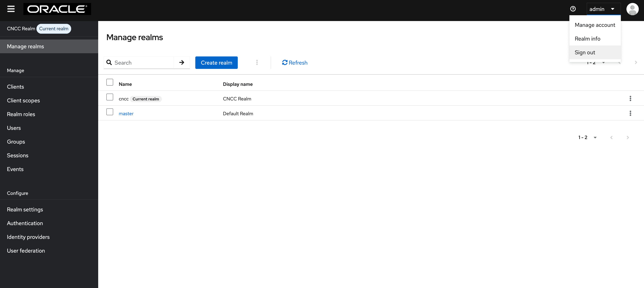644x288 pixels.
Task: Open Realm settings in sidebar
Action: pyautogui.click(x=49, y=210)
